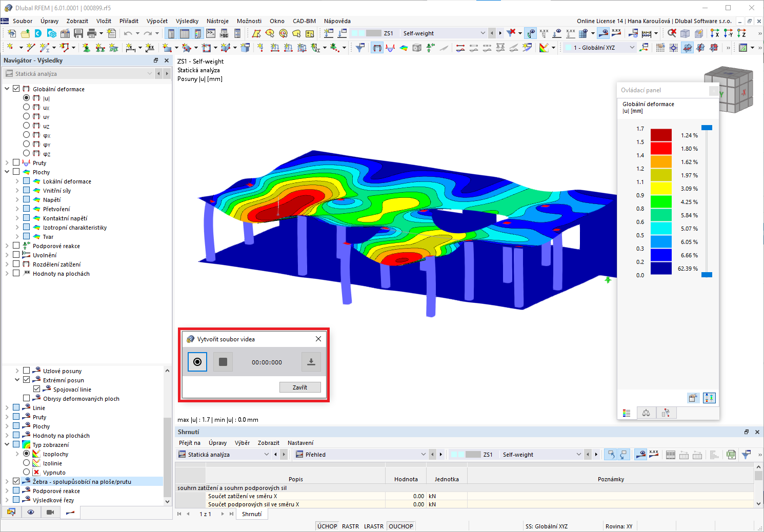764x532 pixels.
Task: Open the Nástroje menu
Action: (217, 21)
